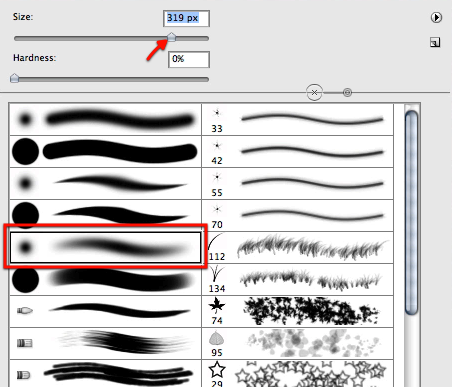Select the hard round pressure-opacity brush in sixth row
Viewport: 452px width, 387px height.
[x=105, y=280]
